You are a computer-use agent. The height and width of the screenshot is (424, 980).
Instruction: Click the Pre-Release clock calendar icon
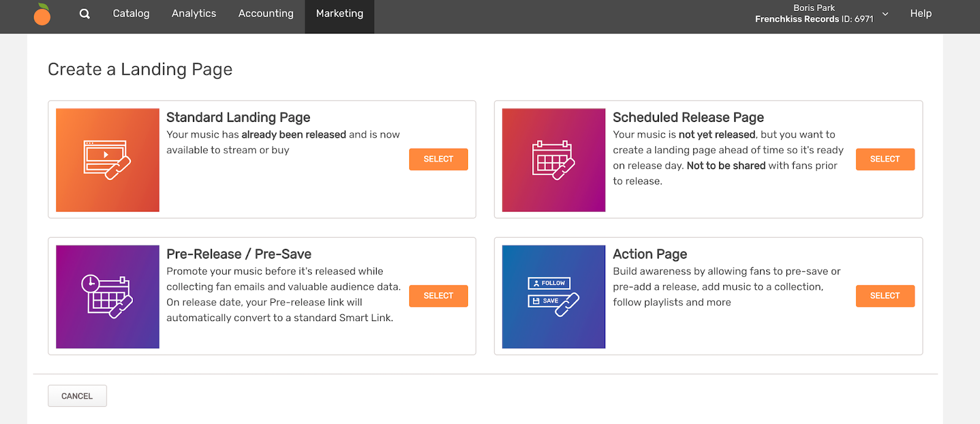(107, 297)
